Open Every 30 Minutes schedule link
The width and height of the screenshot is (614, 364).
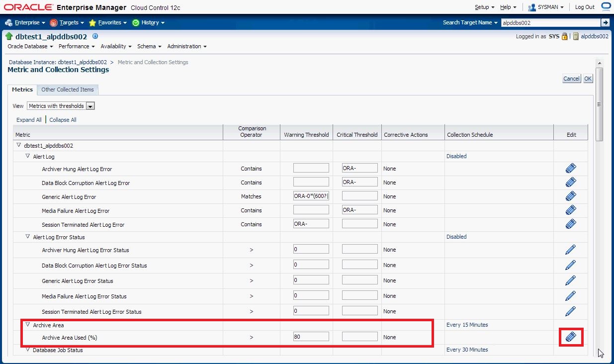467,350
